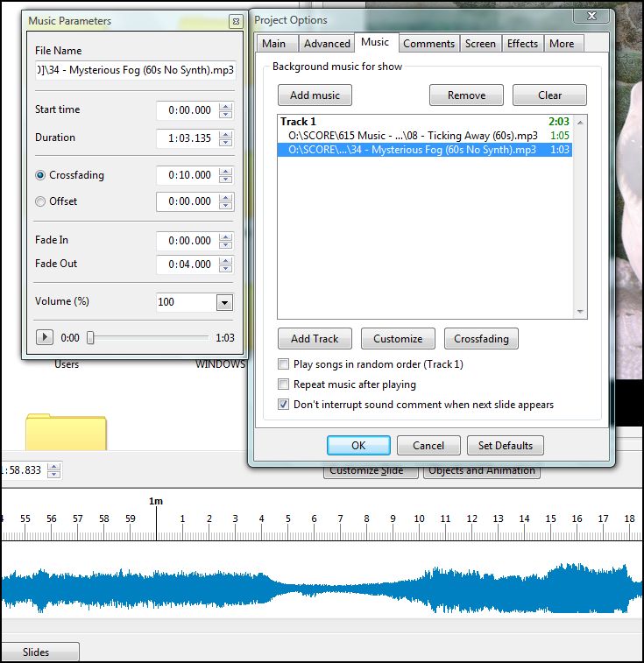Open the Advanced tab
This screenshot has width=644, height=663.
[x=327, y=44]
